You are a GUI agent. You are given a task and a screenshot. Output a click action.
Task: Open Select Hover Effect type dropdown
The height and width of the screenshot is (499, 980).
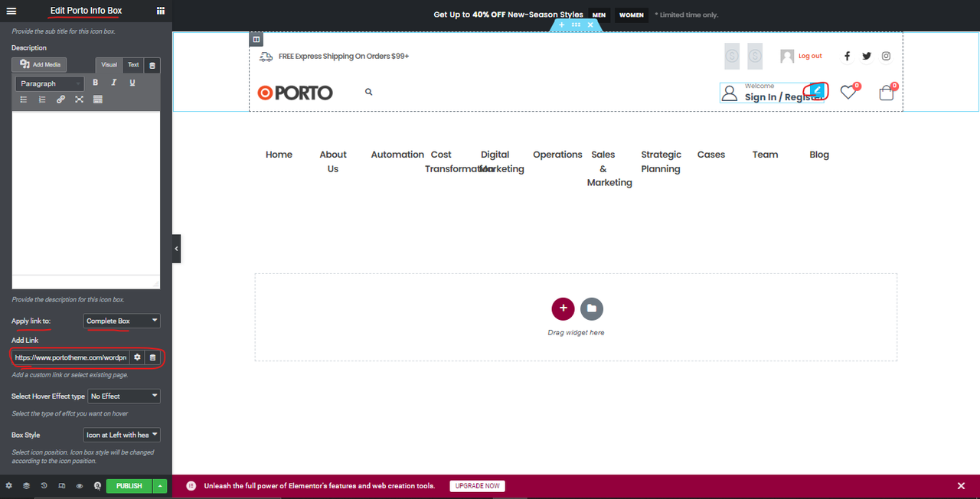pos(124,396)
